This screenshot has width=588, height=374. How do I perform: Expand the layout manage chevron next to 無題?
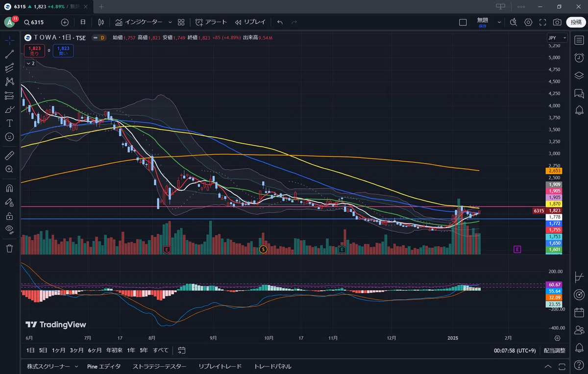499,22
